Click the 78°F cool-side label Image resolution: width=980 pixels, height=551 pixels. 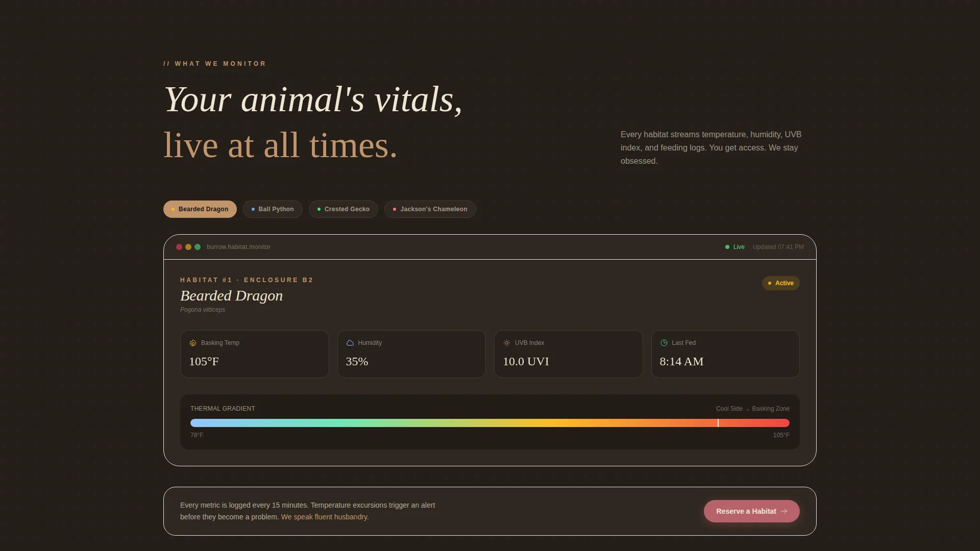[197, 435]
